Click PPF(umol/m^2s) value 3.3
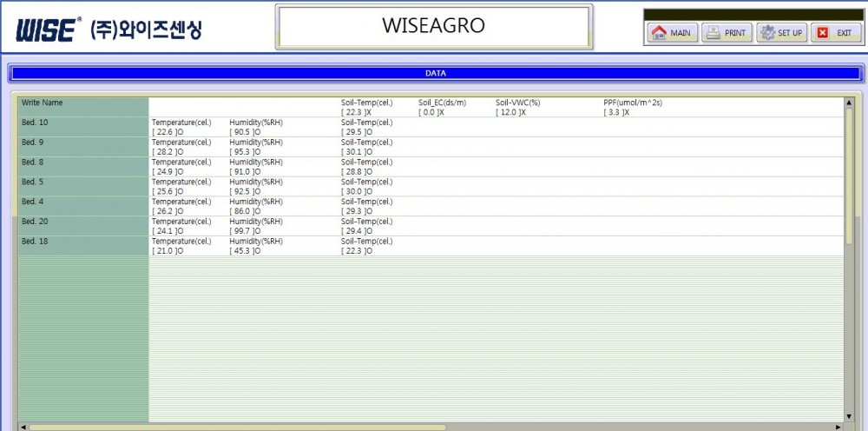868x431 pixels. pyautogui.click(x=616, y=112)
